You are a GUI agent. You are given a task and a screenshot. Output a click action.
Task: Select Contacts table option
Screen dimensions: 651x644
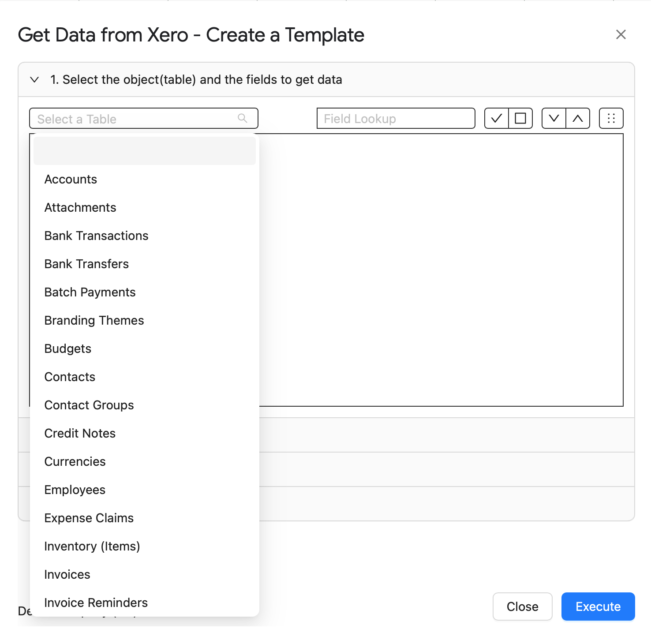145,377
